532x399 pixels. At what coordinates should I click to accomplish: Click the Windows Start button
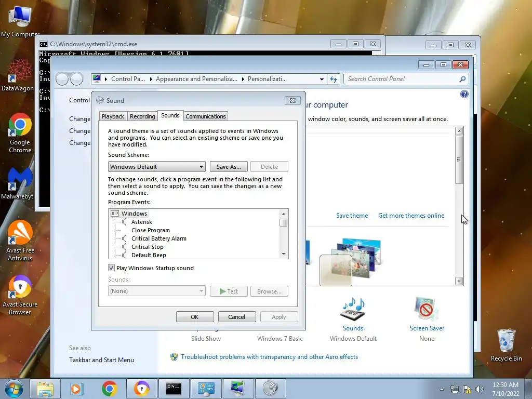coord(13,389)
